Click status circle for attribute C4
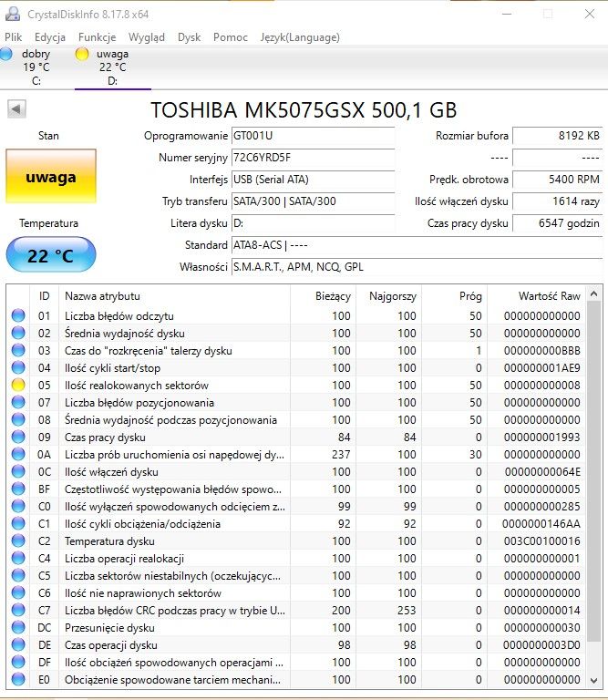 click(18, 558)
